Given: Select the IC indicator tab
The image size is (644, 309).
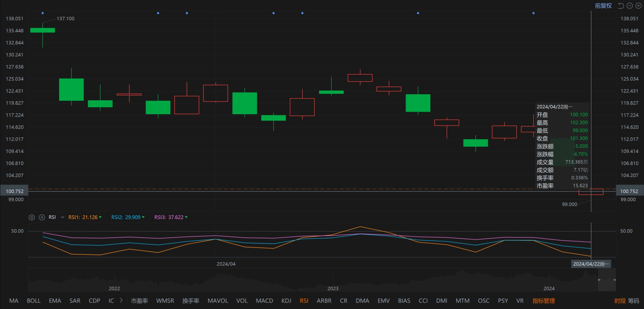Looking at the screenshot, I should [111, 301].
